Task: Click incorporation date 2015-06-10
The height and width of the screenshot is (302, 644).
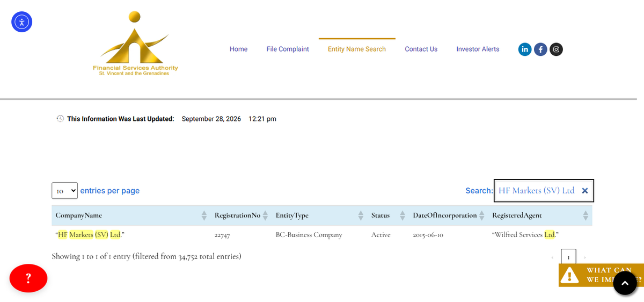Action: click(428, 235)
